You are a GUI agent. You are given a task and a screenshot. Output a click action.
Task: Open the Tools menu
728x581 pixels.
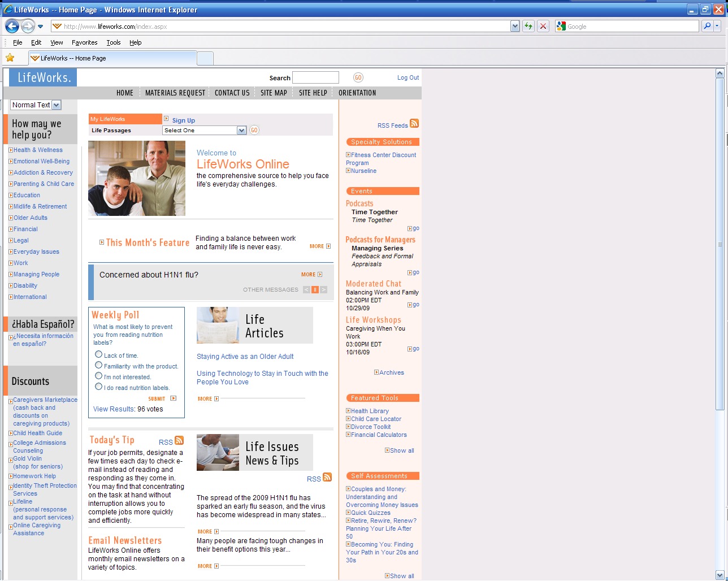pyautogui.click(x=114, y=42)
